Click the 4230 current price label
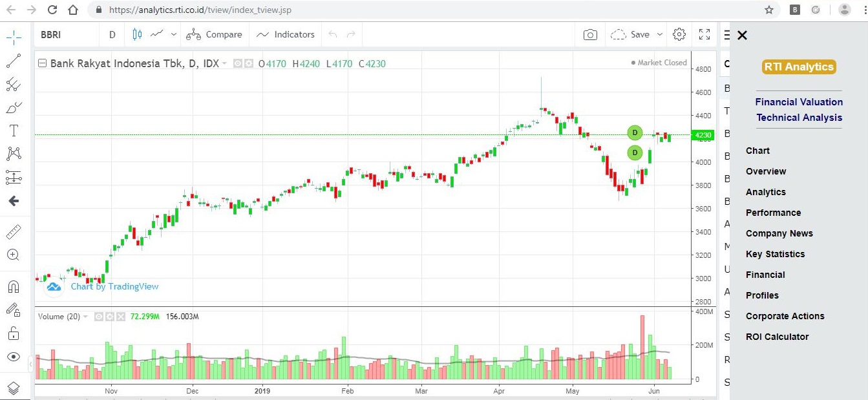The width and height of the screenshot is (868, 400). pyautogui.click(x=702, y=135)
